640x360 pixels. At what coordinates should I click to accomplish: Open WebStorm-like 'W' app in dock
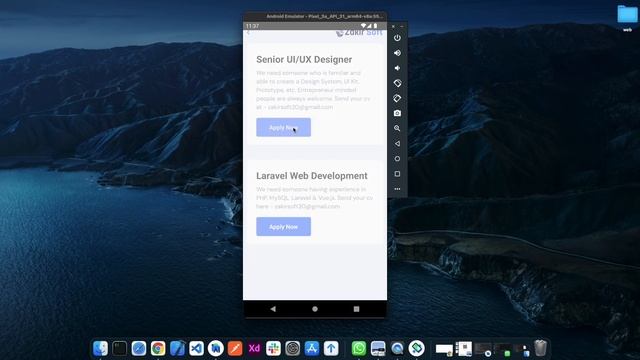[x=216, y=349]
